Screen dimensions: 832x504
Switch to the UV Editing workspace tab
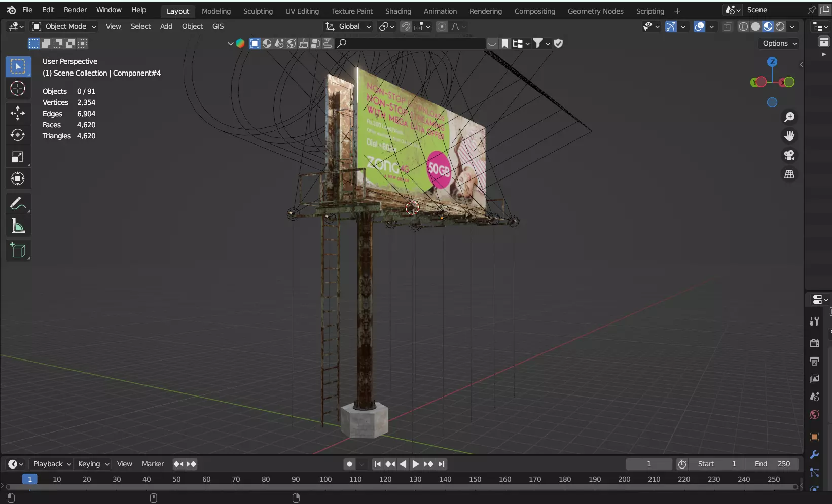coord(302,11)
